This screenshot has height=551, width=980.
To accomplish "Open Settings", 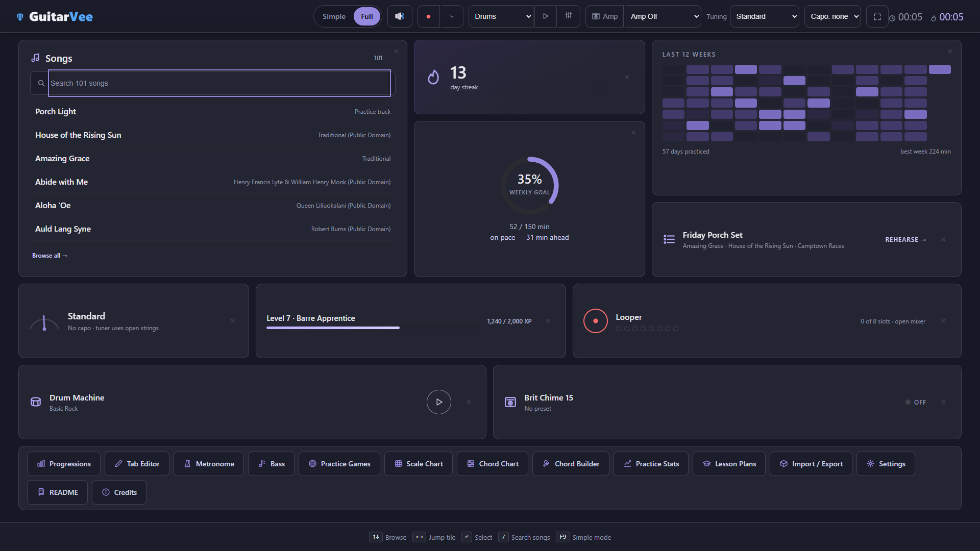I will [886, 464].
